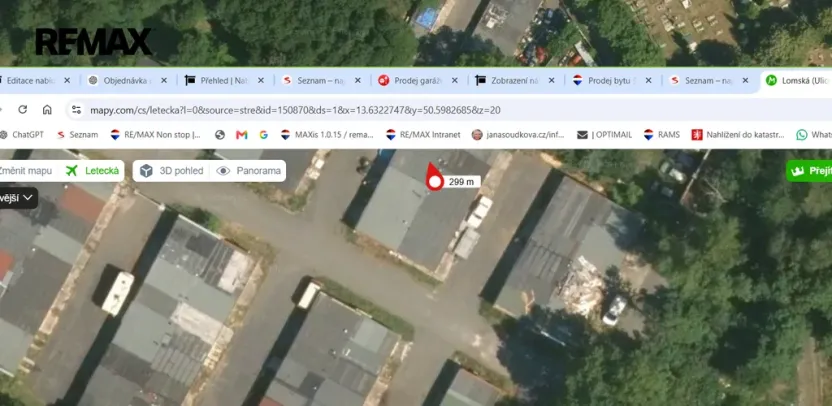Image resolution: width=832 pixels, height=406 pixels.
Task: Close the Prodej garáže tab
Action: pyautogui.click(x=454, y=81)
